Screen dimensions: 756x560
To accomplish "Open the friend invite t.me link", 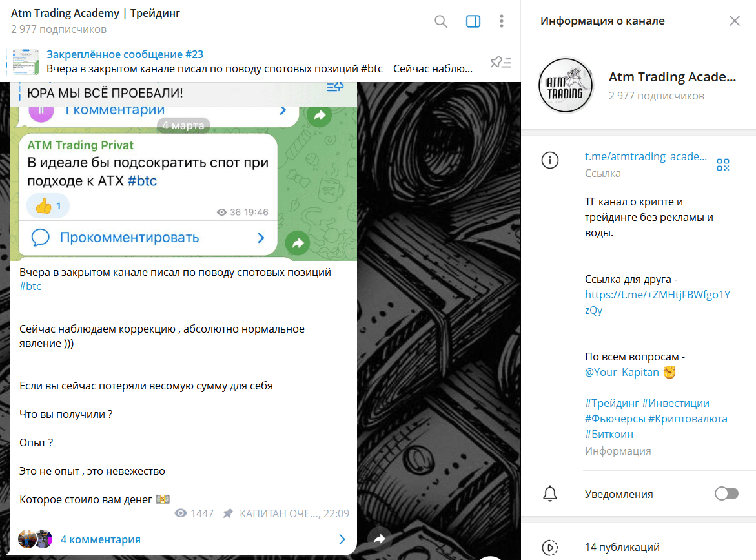I will pyautogui.click(x=657, y=302).
